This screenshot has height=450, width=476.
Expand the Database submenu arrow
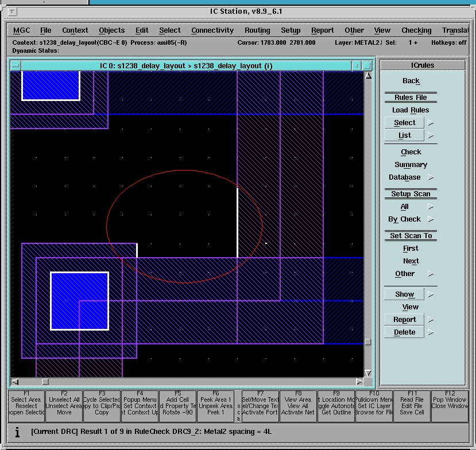pos(431,177)
